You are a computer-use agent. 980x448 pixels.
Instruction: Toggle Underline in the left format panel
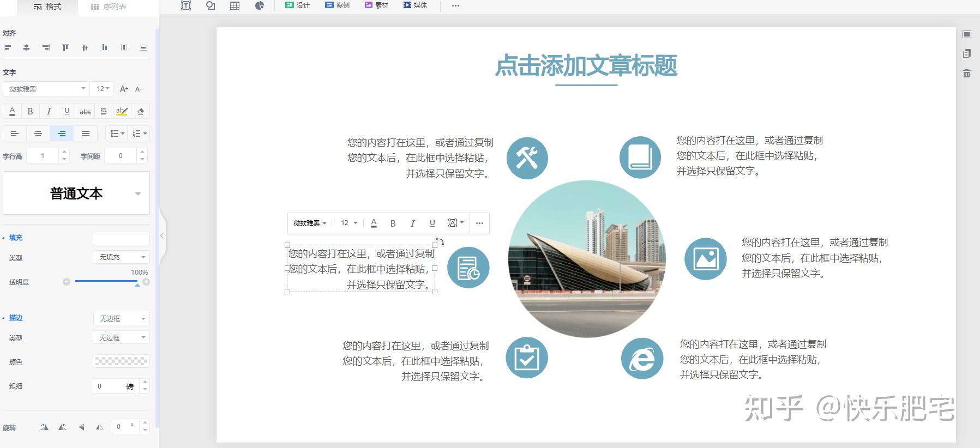pyautogui.click(x=67, y=111)
